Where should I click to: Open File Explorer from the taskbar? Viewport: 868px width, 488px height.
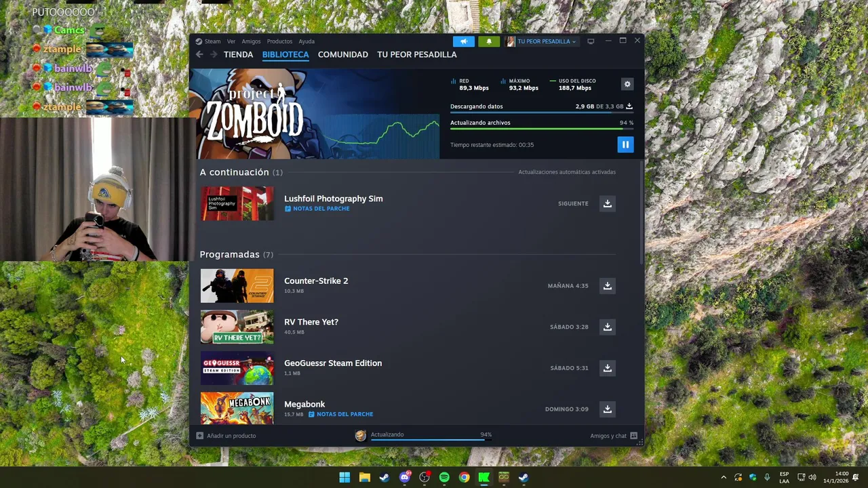click(x=365, y=477)
